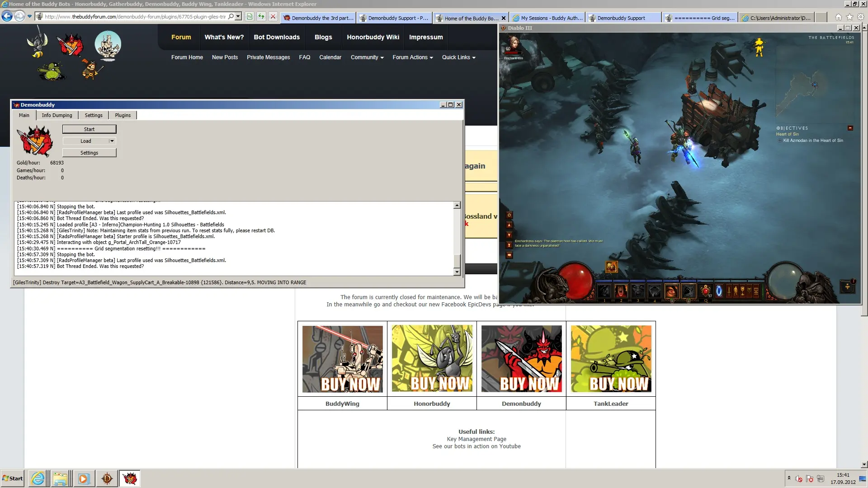Click the red stop loading icon
Image resolution: width=868 pixels, height=488 pixels.
(x=273, y=17)
